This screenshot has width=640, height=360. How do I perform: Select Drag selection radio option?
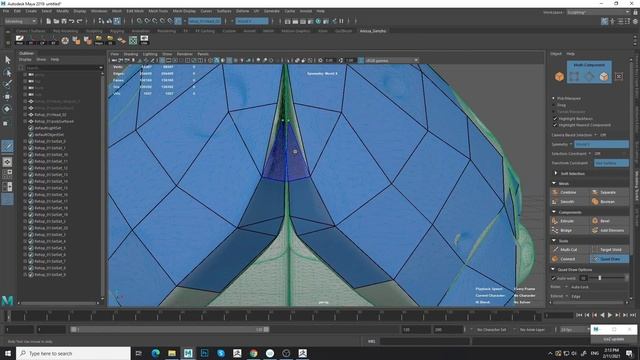[x=554, y=105]
